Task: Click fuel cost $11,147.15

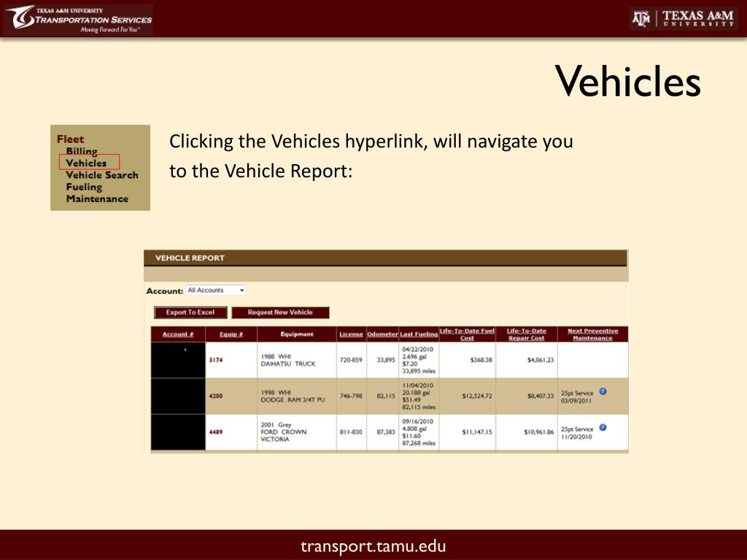Action: tap(477, 432)
